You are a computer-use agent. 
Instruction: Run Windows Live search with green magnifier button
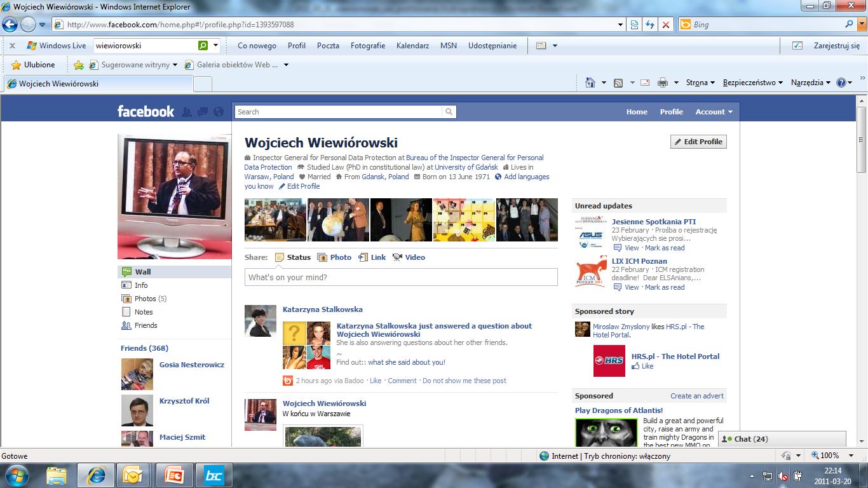203,46
